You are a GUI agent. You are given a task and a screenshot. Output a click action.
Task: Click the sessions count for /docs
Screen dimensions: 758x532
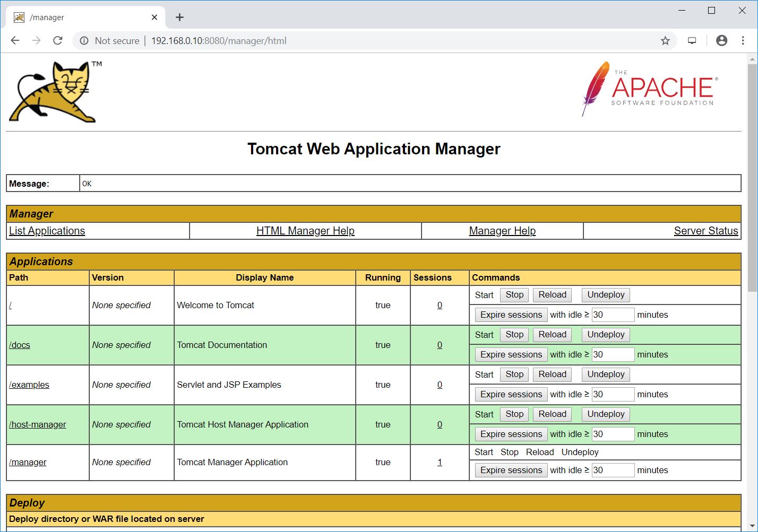(440, 345)
